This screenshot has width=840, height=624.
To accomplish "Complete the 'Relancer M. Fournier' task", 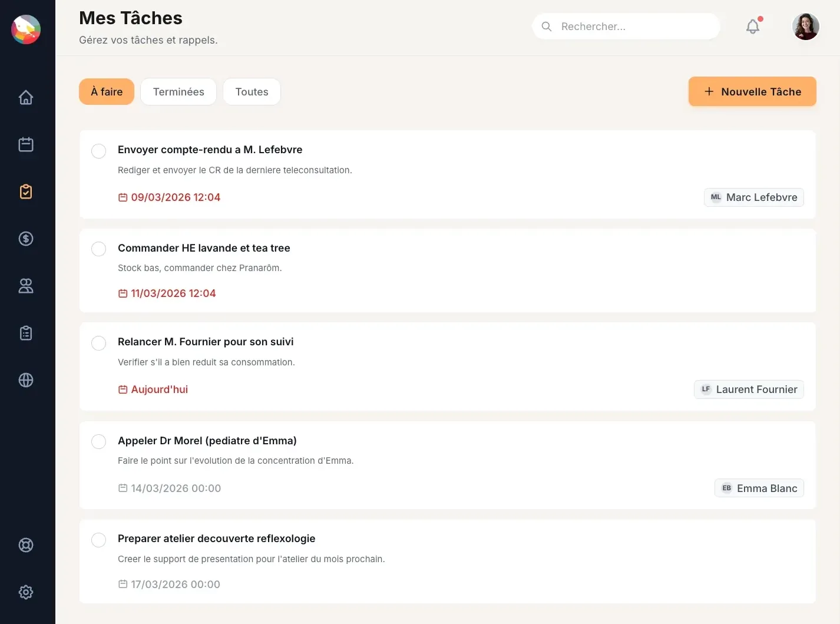I will [98, 343].
